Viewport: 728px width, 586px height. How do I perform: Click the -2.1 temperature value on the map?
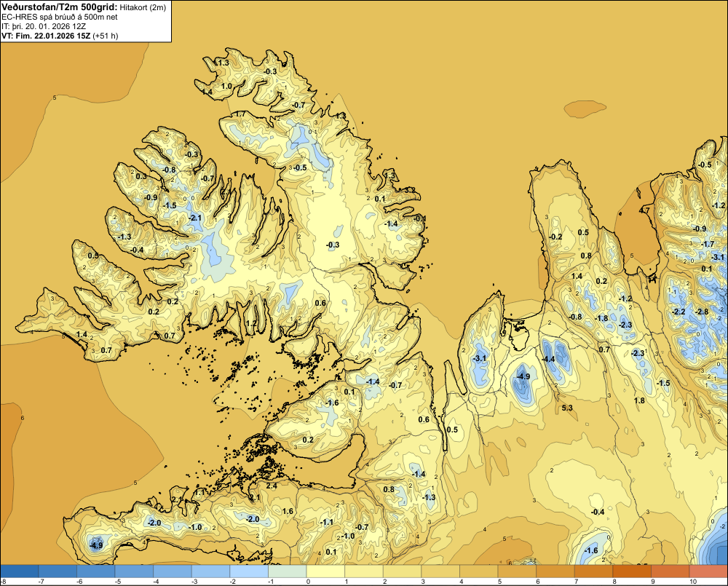click(195, 218)
